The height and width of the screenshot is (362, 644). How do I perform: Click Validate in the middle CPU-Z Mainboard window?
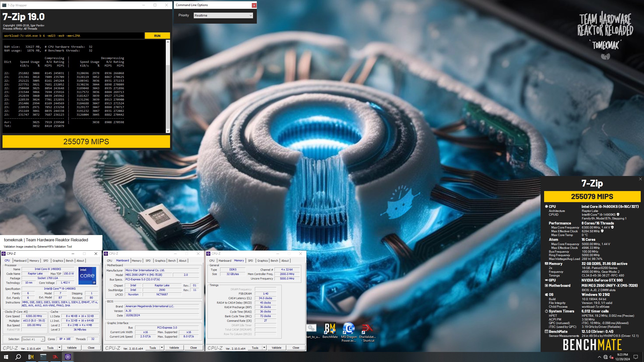point(174,348)
